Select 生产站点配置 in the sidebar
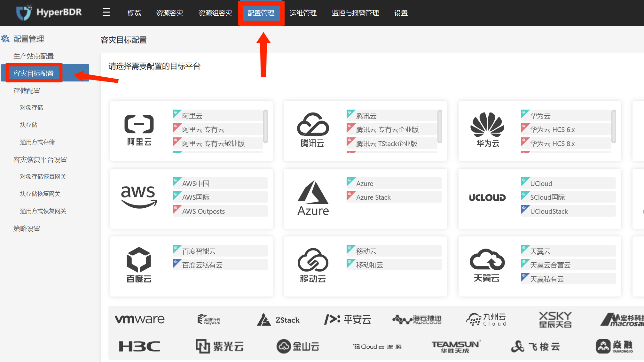The image size is (644, 362). (34, 56)
